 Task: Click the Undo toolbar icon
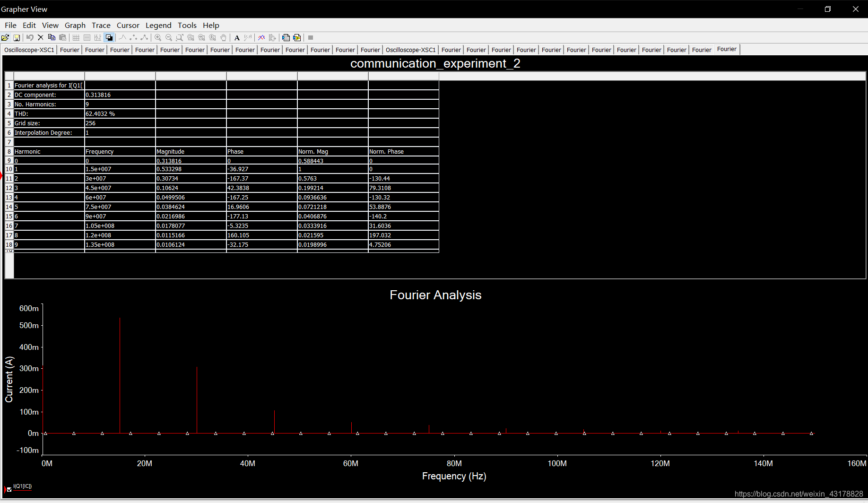tap(30, 38)
